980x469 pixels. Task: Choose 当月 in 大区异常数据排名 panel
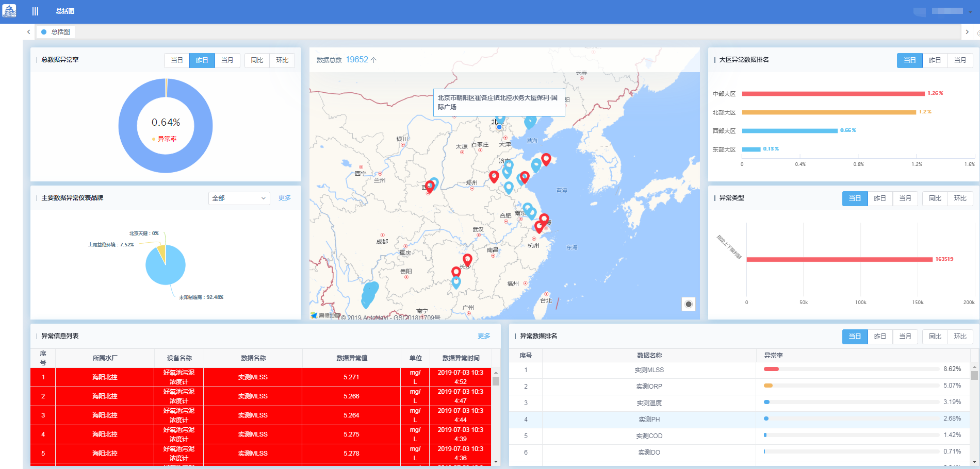click(x=960, y=60)
